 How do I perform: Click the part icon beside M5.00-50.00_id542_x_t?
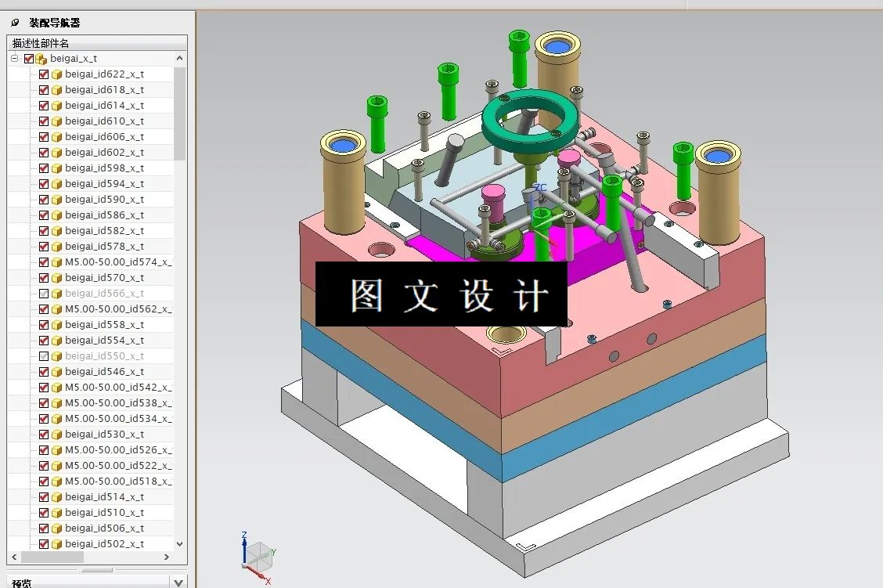click(56, 387)
